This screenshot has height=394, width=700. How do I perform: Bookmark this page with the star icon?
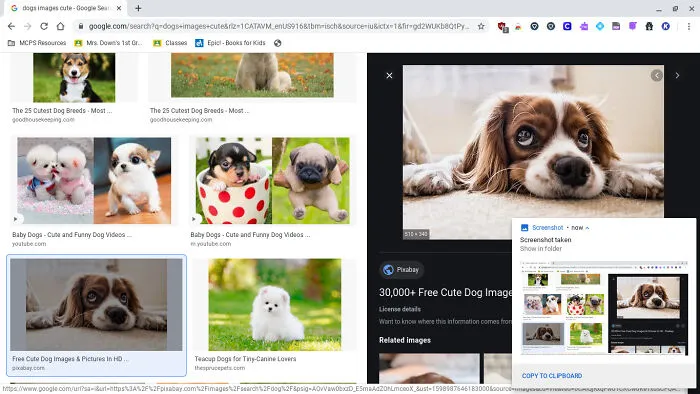point(481,26)
